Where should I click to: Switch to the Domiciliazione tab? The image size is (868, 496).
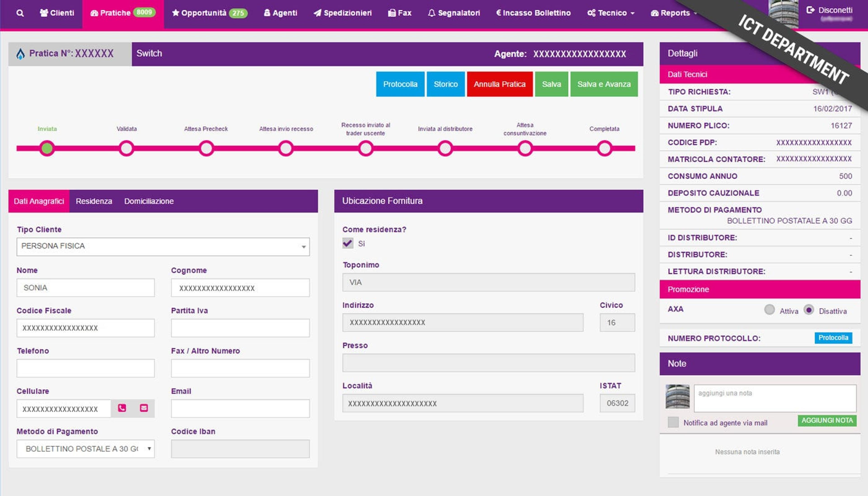[x=149, y=201]
